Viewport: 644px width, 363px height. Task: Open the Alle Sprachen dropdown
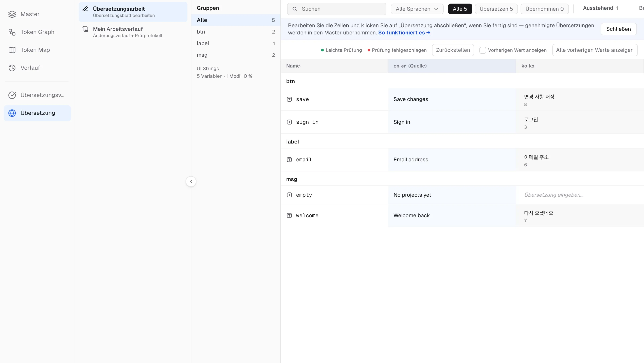tap(417, 9)
